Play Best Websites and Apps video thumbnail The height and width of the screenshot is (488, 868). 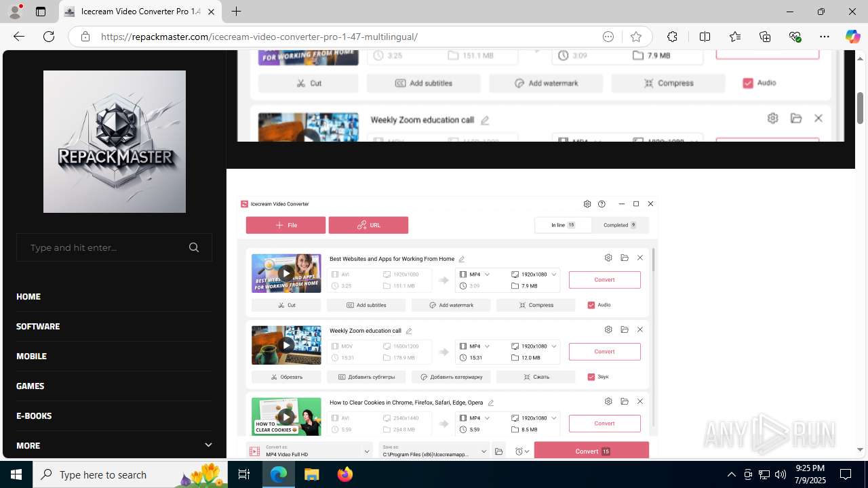pos(286,273)
